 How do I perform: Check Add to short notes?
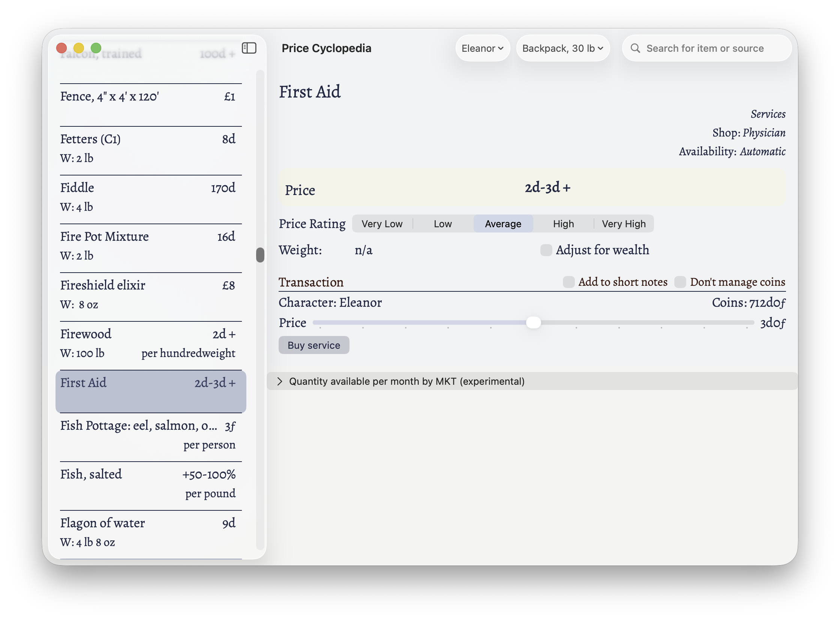coord(568,282)
